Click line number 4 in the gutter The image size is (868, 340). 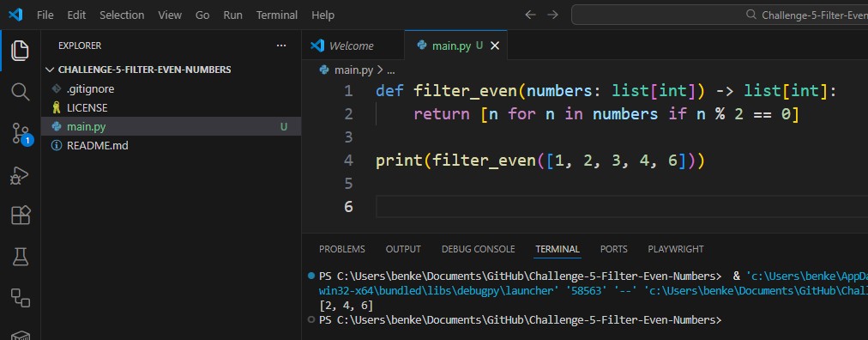click(x=348, y=161)
